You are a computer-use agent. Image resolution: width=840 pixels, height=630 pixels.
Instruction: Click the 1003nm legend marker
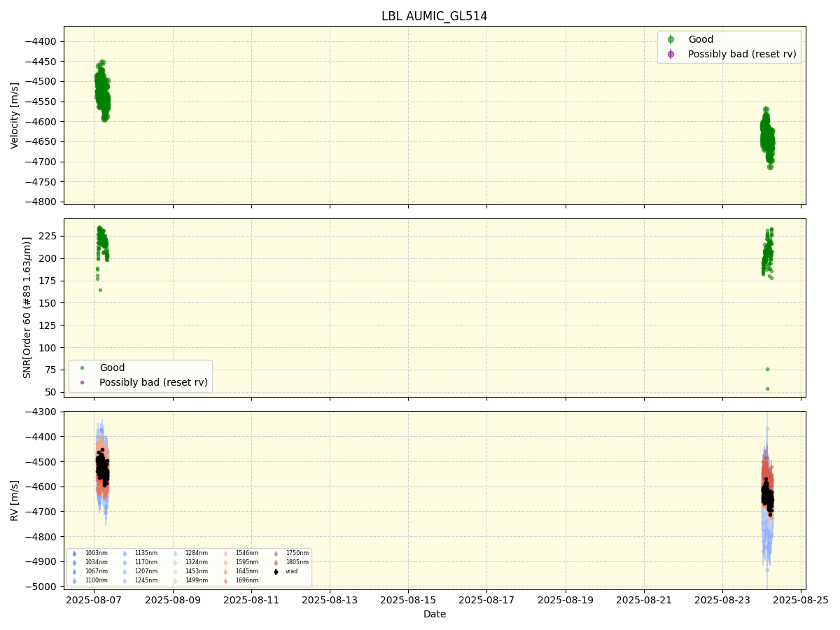click(x=75, y=553)
